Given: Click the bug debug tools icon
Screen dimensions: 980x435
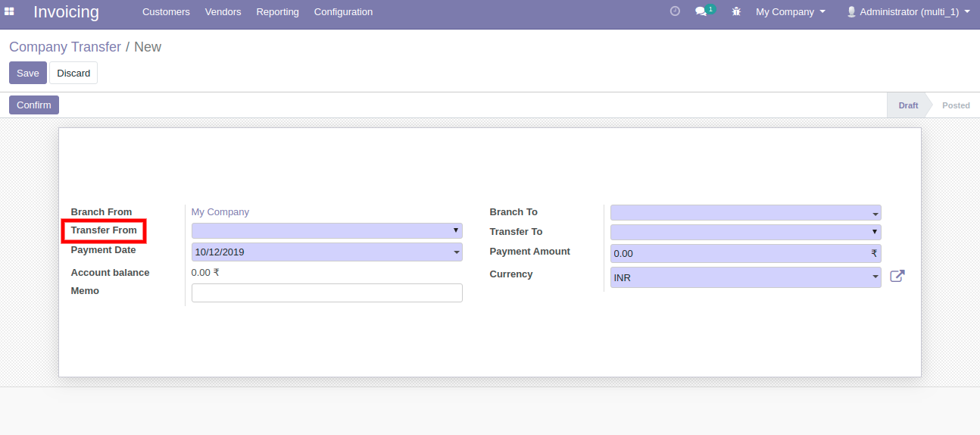Looking at the screenshot, I should pos(736,12).
